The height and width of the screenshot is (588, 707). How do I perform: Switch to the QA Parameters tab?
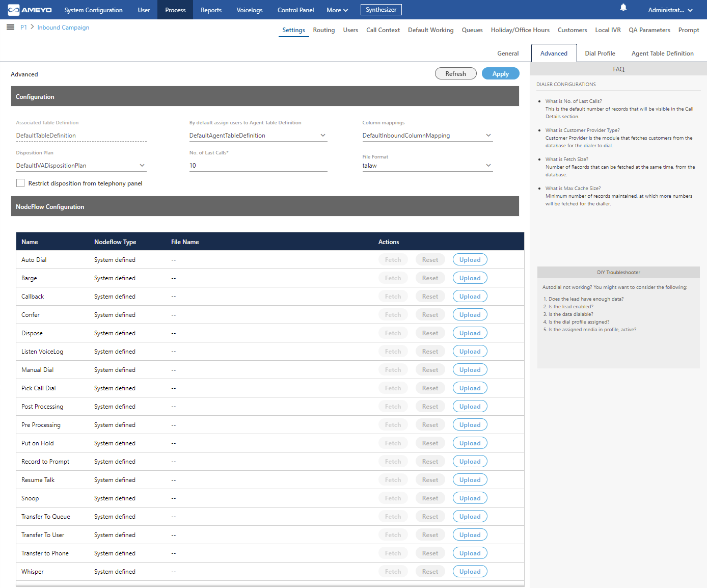click(x=649, y=30)
